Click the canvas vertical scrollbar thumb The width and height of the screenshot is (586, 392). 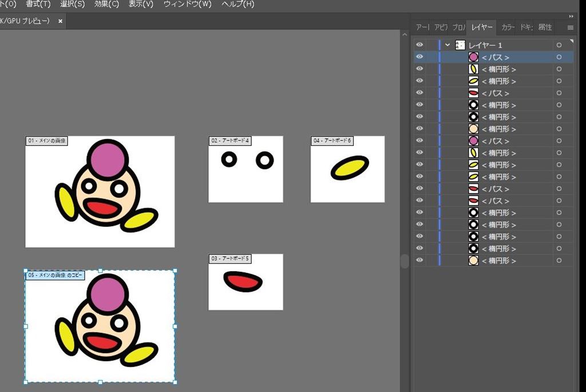pos(405,261)
